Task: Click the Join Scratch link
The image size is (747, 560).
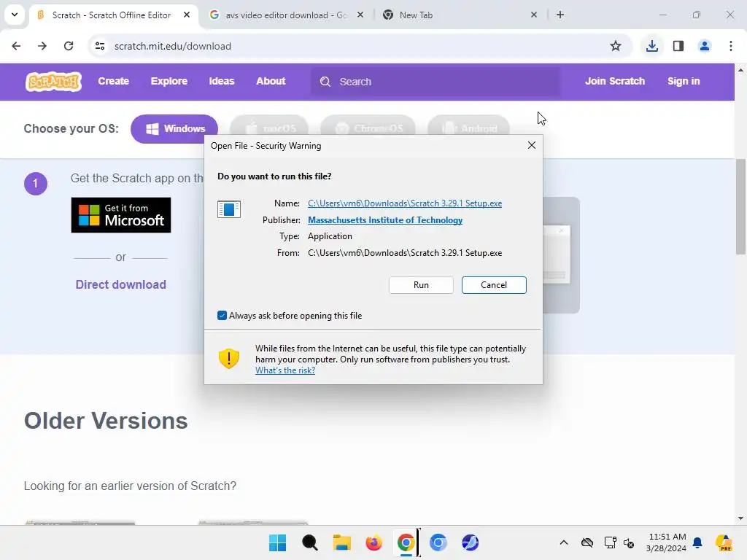Action: point(614,82)
